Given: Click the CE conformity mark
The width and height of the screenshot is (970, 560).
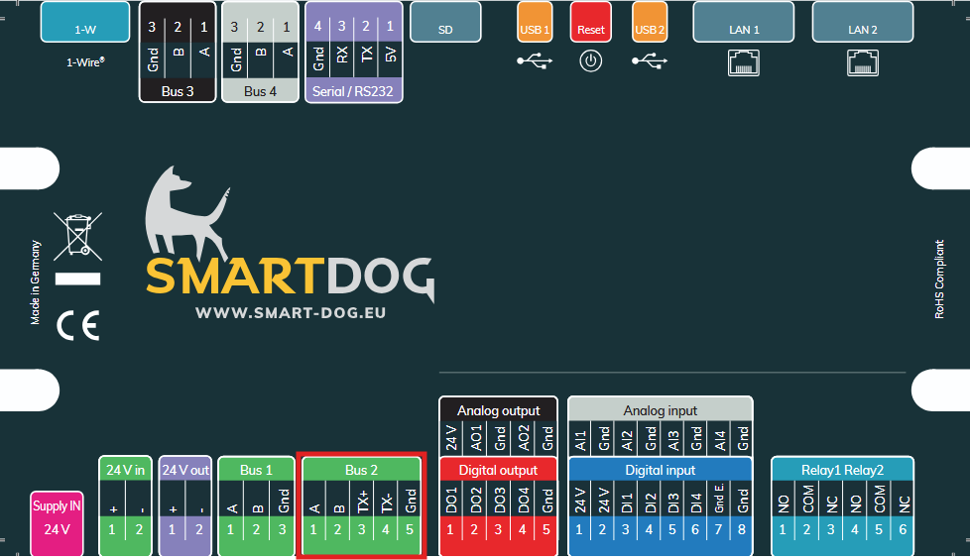Looking at the screenshot, I should click(x=77, y=325).
